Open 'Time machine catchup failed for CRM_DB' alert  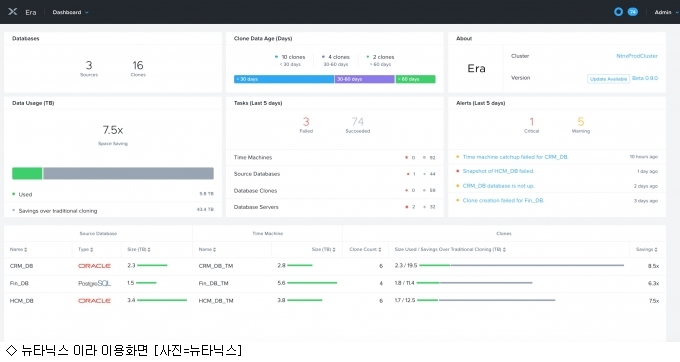pos(515,157)
